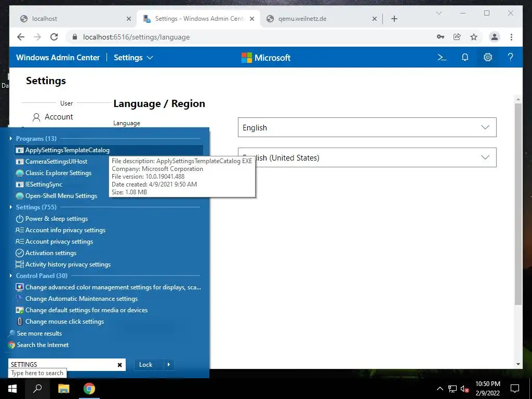Open the help question mark icon
The image size is (532, 399).
(510, 57)
